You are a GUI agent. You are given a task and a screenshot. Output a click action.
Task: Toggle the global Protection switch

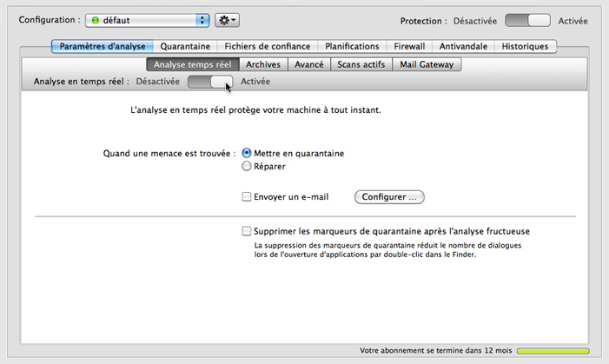pyautogui.click(x=527, y=20)
